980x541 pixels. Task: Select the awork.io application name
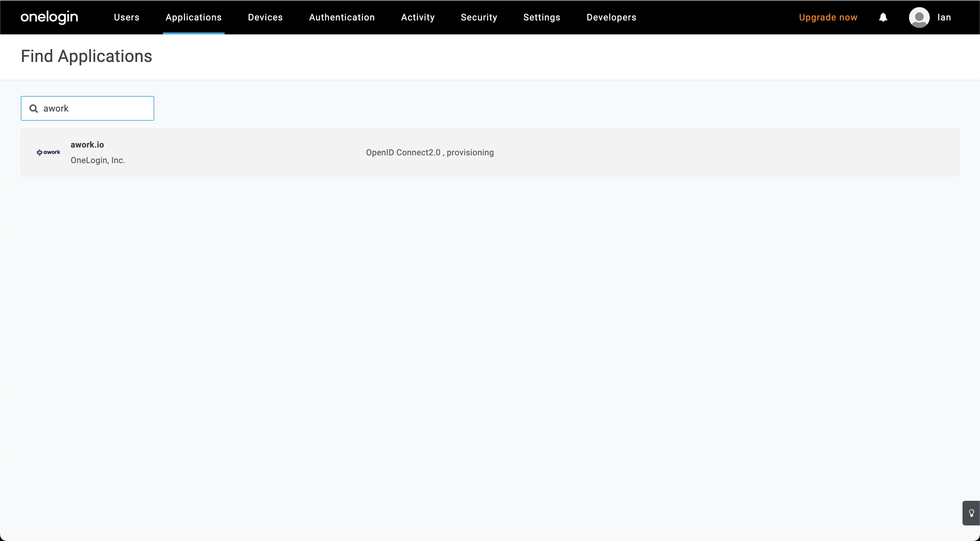tap(87, 145)
